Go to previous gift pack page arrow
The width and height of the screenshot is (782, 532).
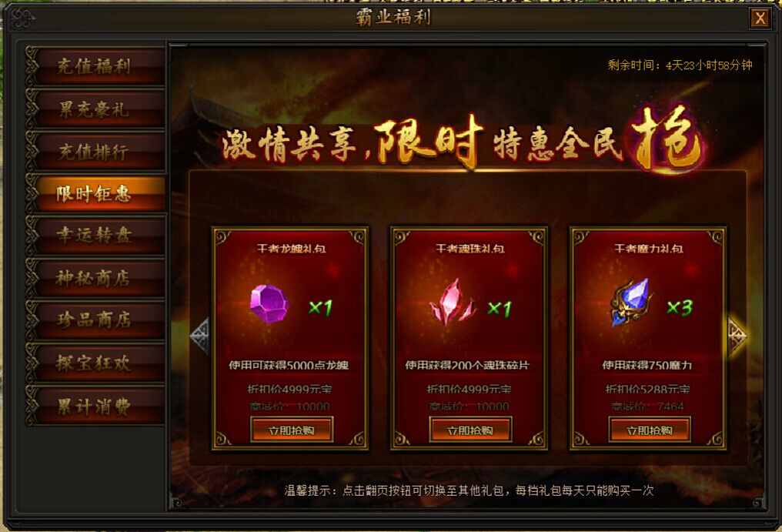(x=199, y=336)
